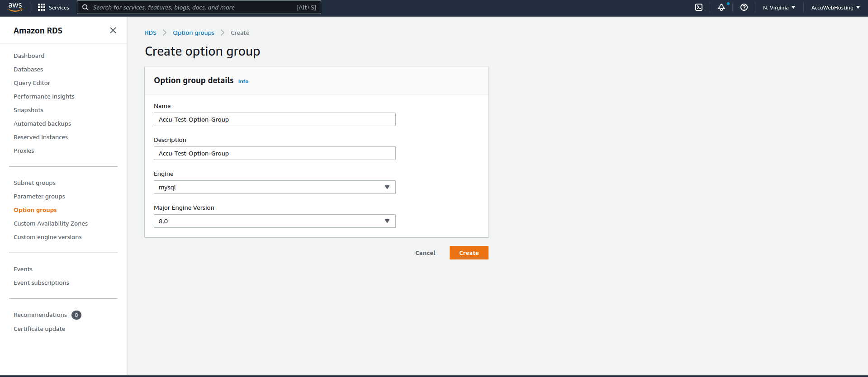The width and height of the screenshot is (868, 377).
Task: Open Parameter groups in the sidebar
Action: pyautogui.click(x=39, y=196)
